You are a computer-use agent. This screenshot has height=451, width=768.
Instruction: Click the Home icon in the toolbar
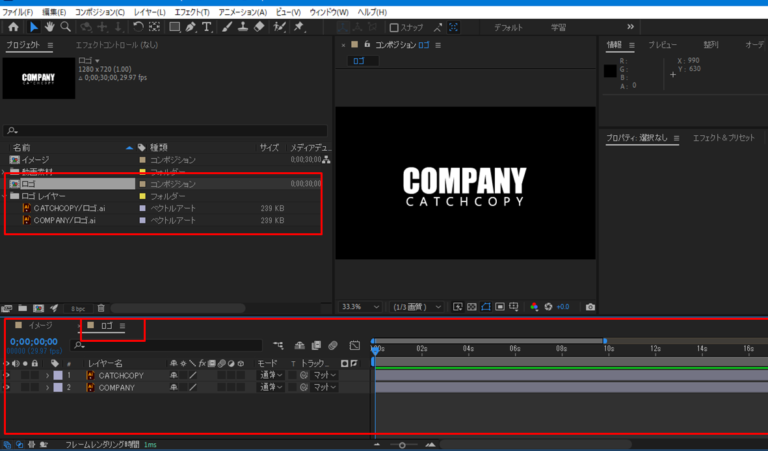[13, 28]
